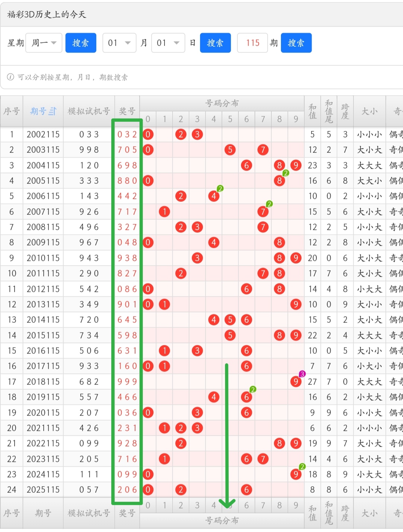
Task: Click the bottom 奖号 footer header
Action: pyautogui.click(x=127, y=513)
